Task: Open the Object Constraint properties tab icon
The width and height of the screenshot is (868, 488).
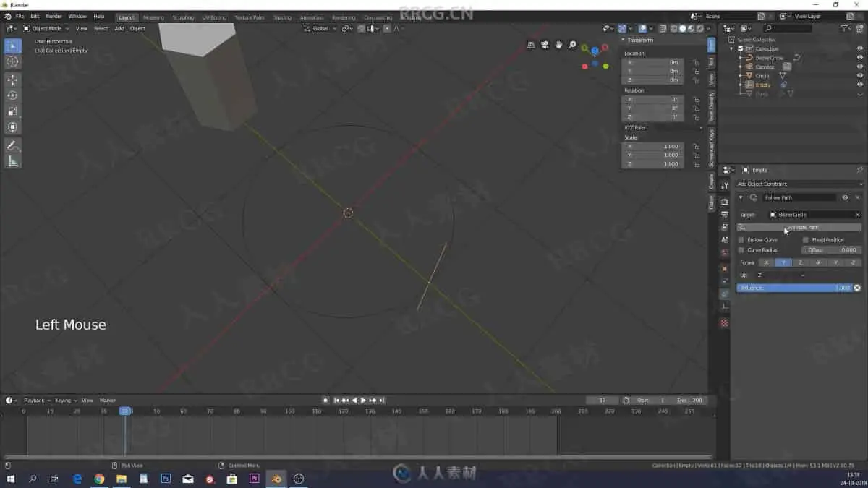Action: (724, 294)
